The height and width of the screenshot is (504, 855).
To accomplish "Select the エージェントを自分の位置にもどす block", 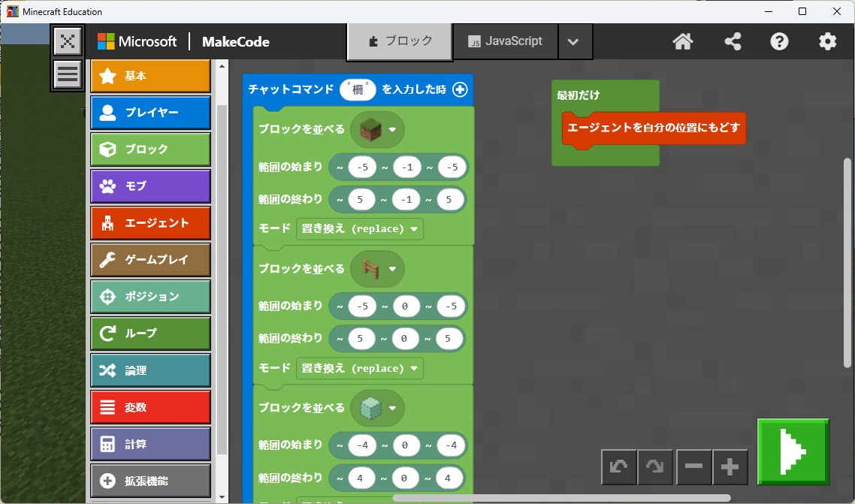I will click(654, 128).
